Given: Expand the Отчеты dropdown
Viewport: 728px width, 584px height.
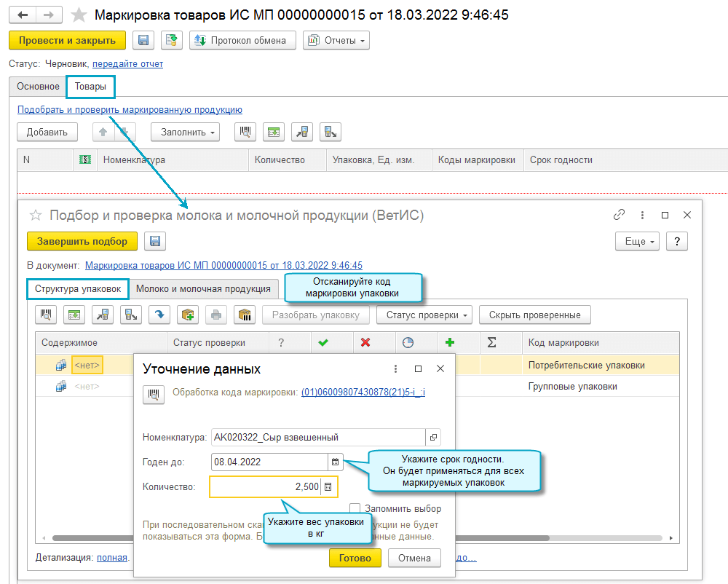Looking at the screenshot, I should click(336, 41).
